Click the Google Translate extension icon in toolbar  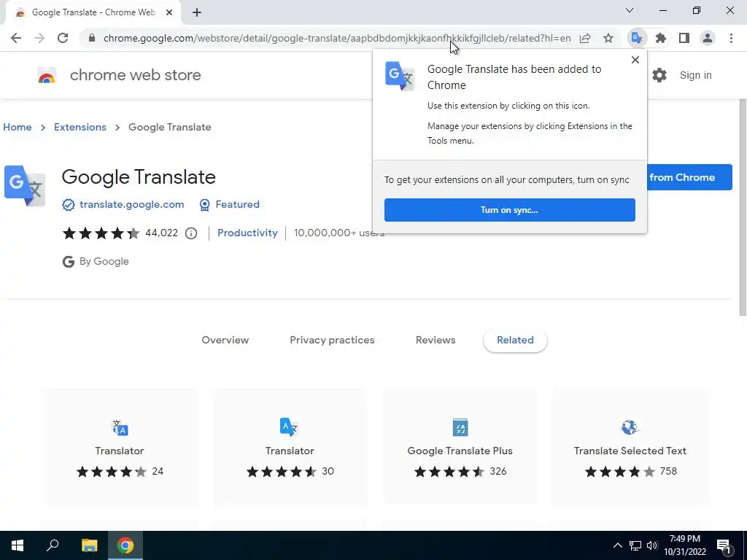click(637, 38)
